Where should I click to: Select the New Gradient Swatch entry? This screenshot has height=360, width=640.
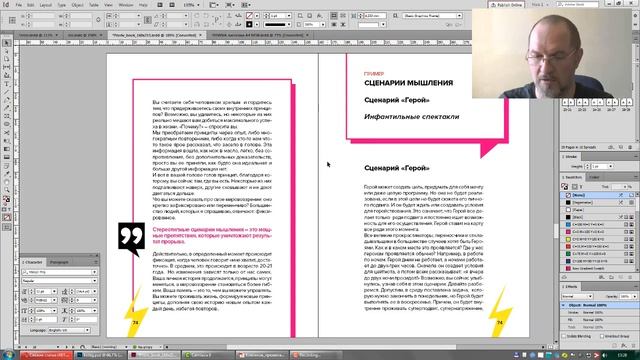click(598, 269)
